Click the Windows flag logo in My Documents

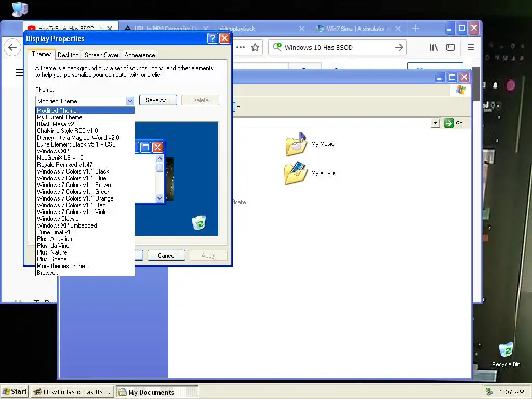461,90
